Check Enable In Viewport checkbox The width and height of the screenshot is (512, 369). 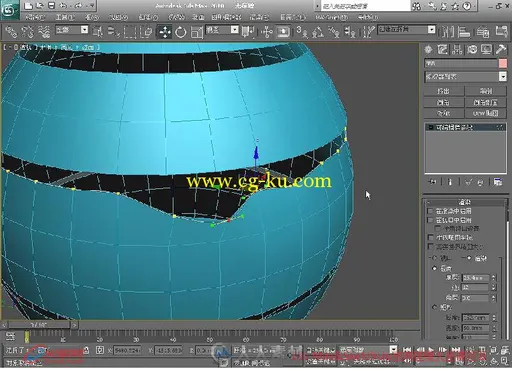click(x=430, y=220)
